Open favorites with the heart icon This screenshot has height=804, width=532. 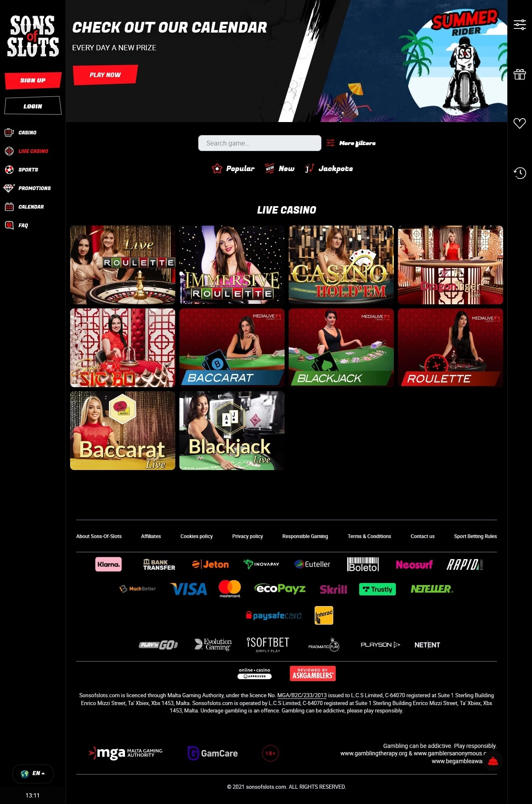coord(520,123)
